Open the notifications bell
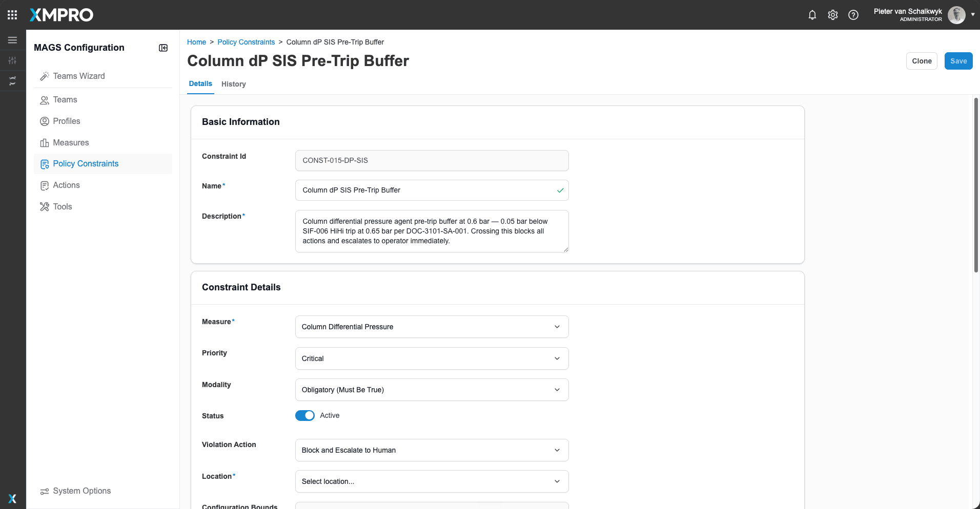The width and height of the screenshot is (980, 509). tap(812, 15)
